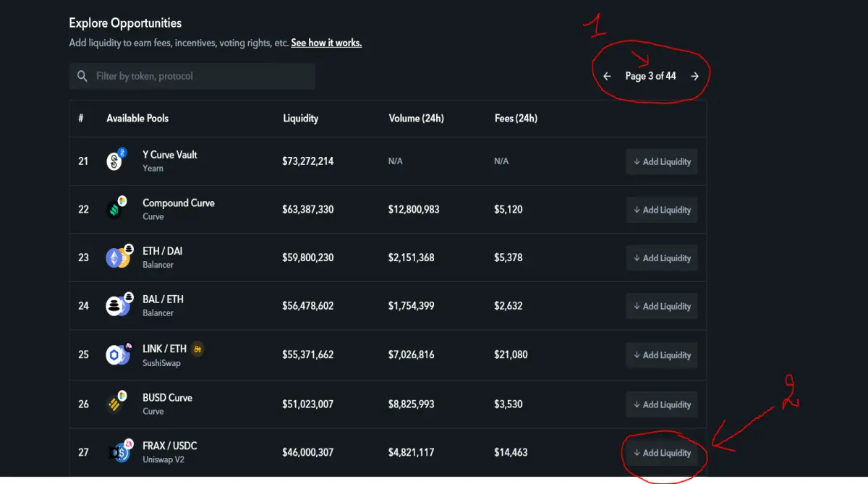Click the Uniswap V2 protocol label
Viewport: 868px width, 484px height.
(163, 459)
